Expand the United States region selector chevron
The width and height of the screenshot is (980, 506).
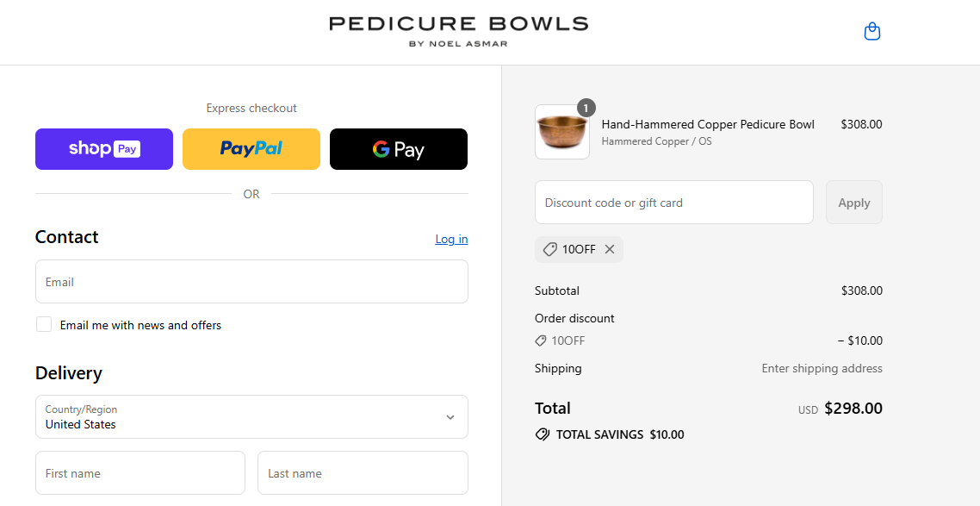point(450,416)
